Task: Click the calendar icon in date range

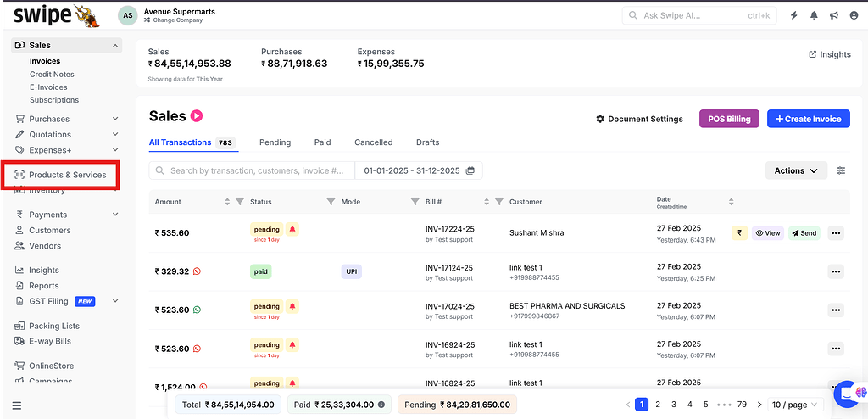Action: pyautogui.click(x=471, y=170)
